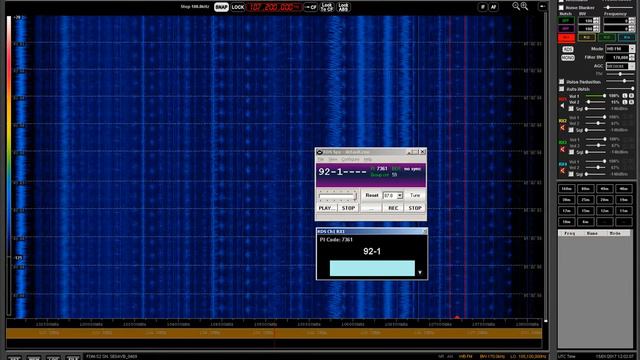Viewport: 640px width, 360px height.
Task: Click PLAY button in RDS Spy
Action: (x=327, y=208)
